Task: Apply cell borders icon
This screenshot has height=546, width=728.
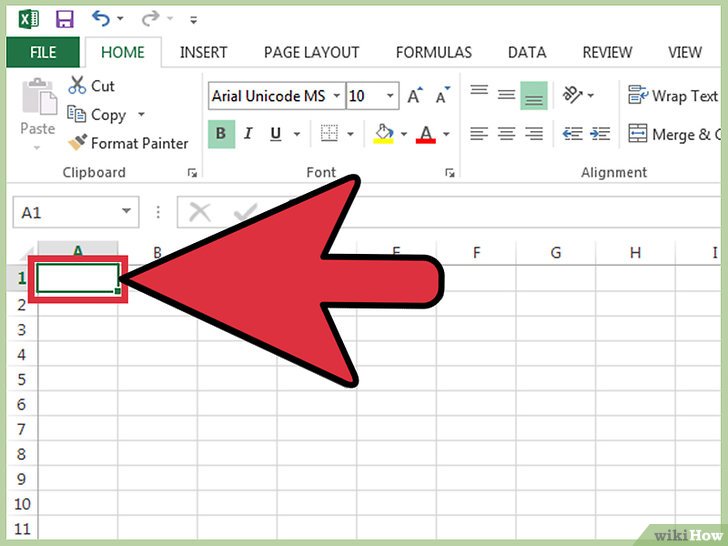Action: (330, 134)
